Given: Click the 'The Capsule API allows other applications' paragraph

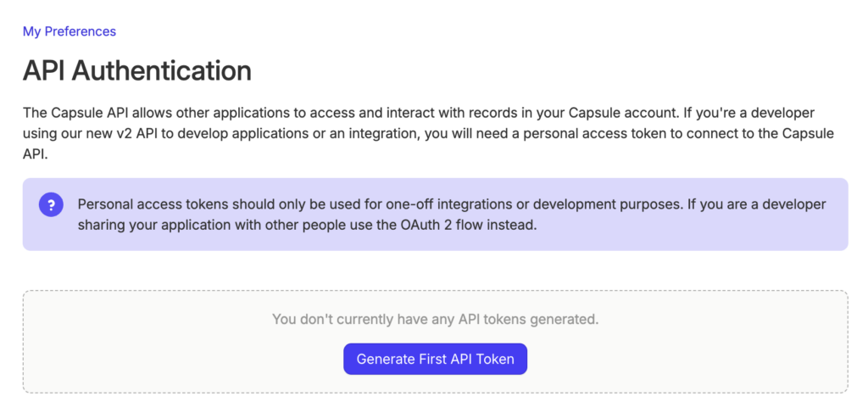Looking at the screenshot, I should pyautogui.click(x=428, y=134).
